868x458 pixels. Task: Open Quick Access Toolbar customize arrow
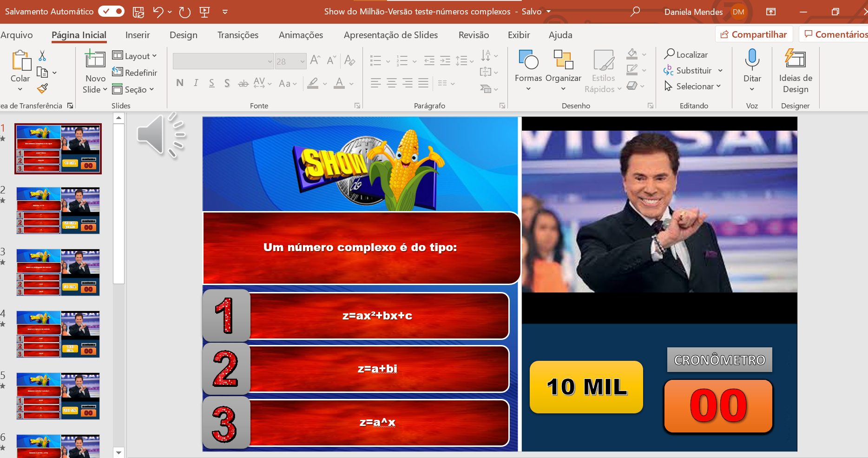tap(225, 12)
